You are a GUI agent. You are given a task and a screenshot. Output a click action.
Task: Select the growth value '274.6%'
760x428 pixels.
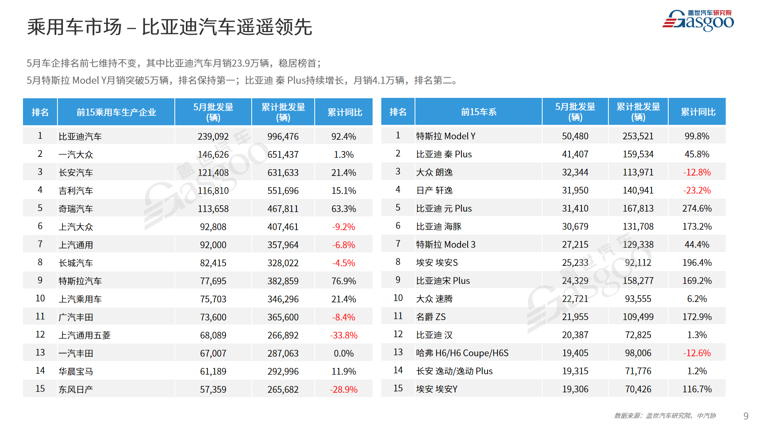pos(697,208)
